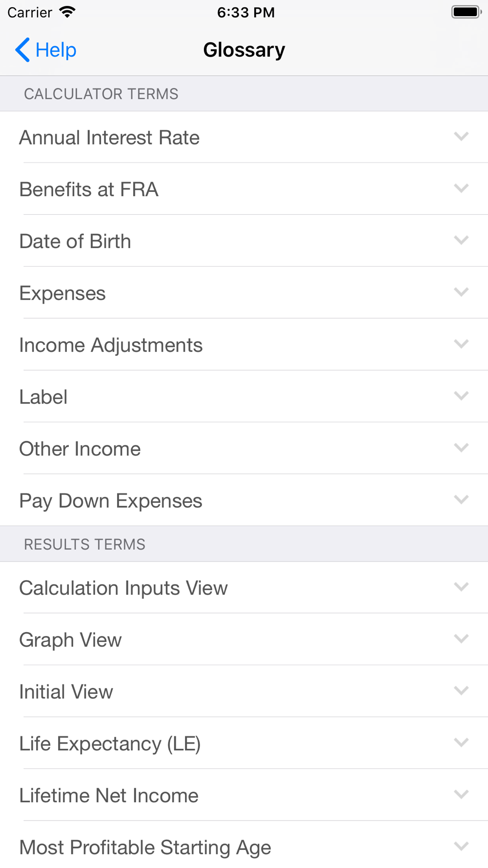Select the Initial View term
Viewport: 488px width, 868px height.
66,691
